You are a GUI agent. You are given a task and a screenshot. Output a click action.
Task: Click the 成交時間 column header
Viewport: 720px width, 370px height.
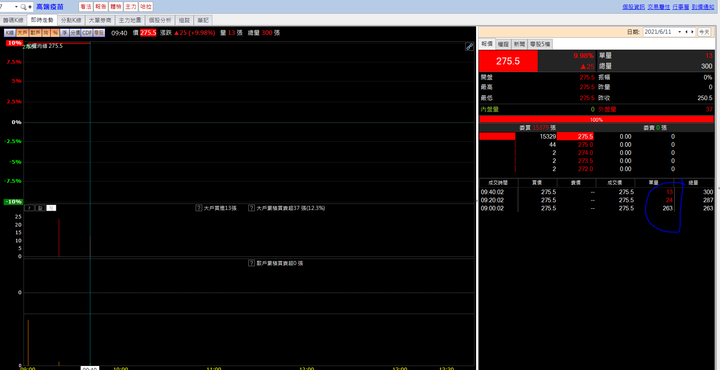pyautogui.click(x=499, y=183)
